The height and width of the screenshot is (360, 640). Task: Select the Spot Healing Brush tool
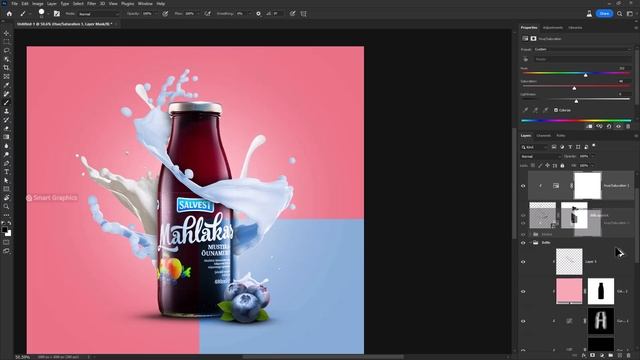(6, 94)
